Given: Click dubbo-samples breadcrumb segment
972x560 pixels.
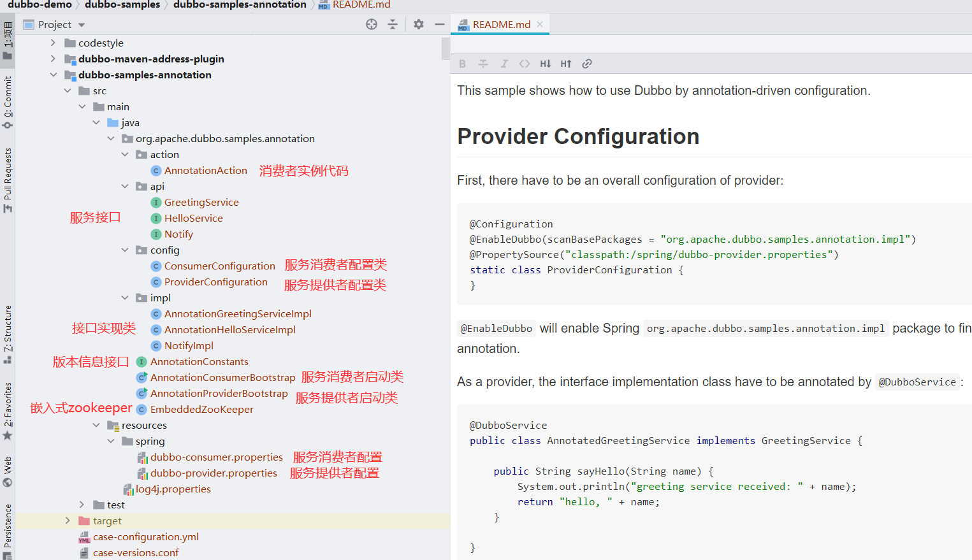Looking at the screenshot, I should point(122,5).
